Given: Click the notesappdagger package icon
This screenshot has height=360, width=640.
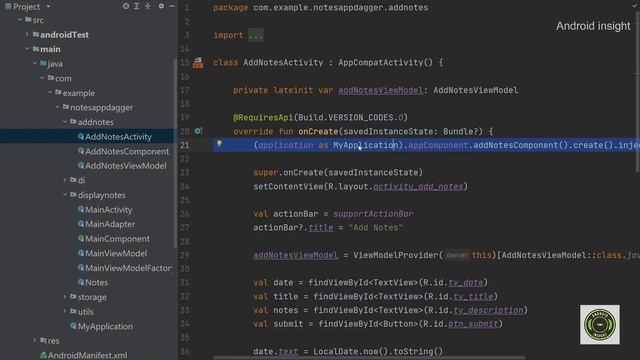Looking at the screenshot, I should (66, 107).
